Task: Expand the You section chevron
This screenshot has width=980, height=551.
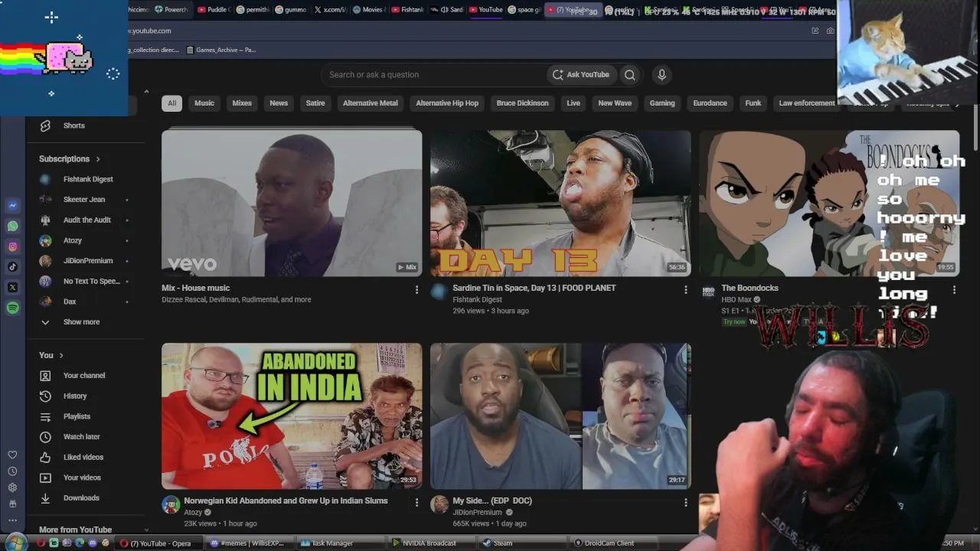Action: click(61, 355)
